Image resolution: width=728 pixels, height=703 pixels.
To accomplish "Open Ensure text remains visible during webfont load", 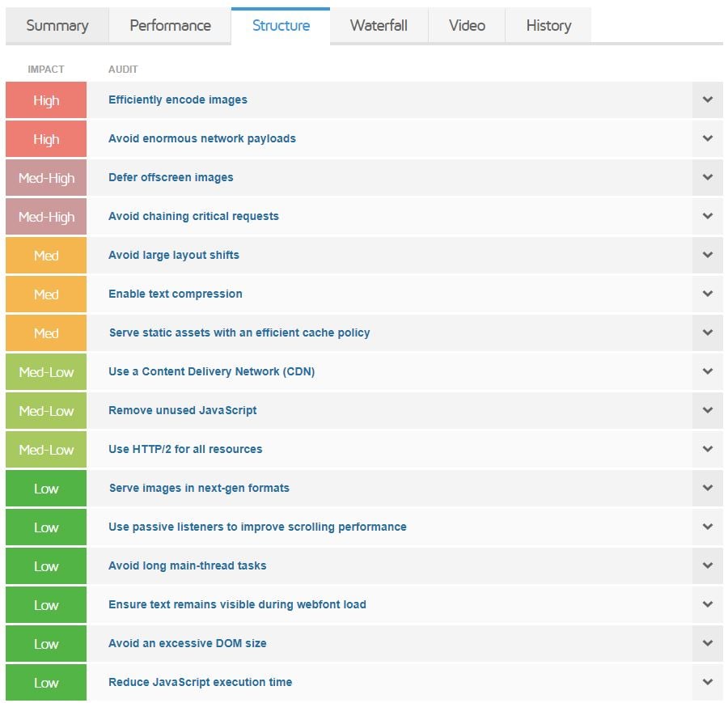I will 237,604.
